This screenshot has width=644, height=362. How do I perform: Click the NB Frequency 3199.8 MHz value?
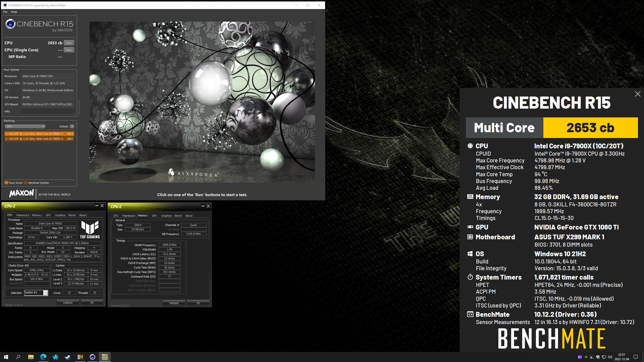tap(193, 234)
